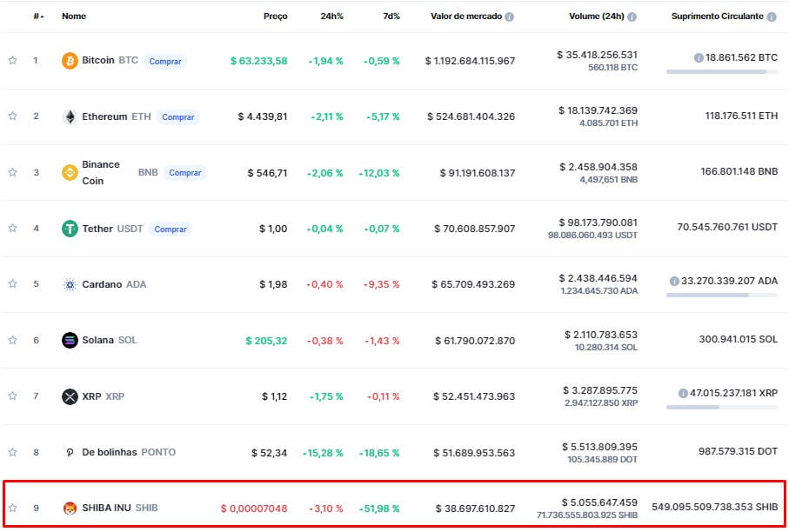789x532 pixels.
Task: Click Solana price $ 205,32
Action: pyautogui.click(x=266, y=341)
